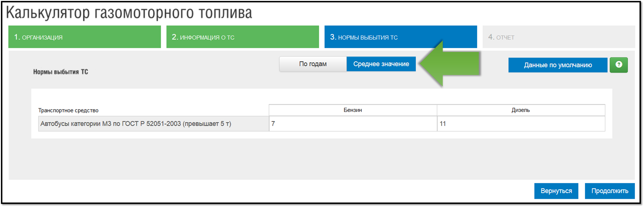Select the Среднее значение toggle option

pos(381,64)
